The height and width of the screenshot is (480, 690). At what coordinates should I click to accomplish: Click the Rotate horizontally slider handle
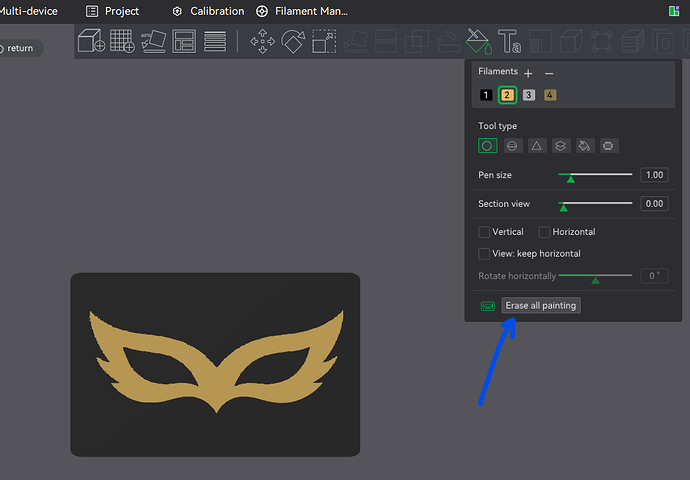coord(595,280)
